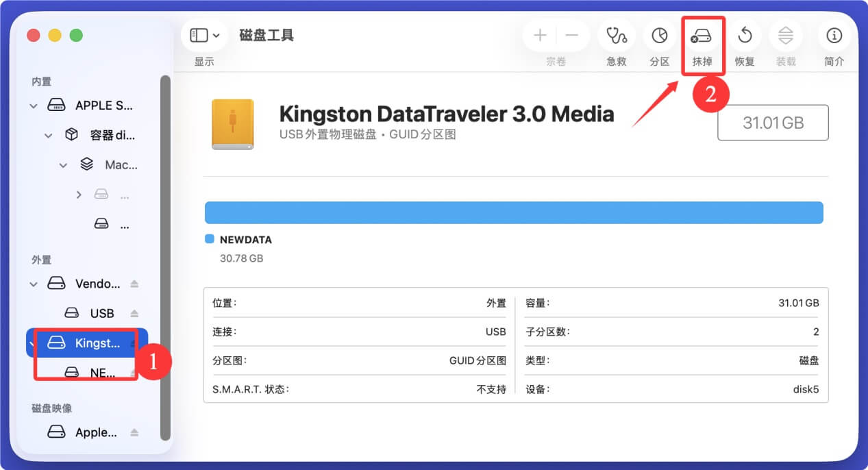
Task: Open the 分区 (Partition) tool
Action: click(658, 35)
